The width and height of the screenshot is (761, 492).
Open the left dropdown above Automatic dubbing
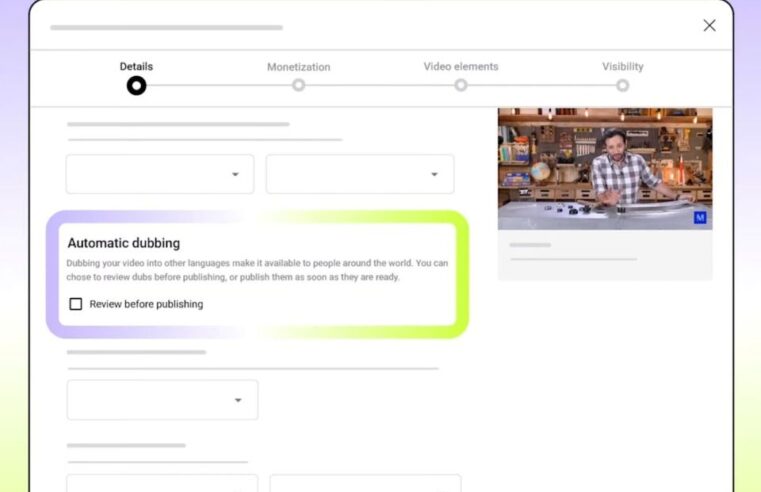click(160, 174)
